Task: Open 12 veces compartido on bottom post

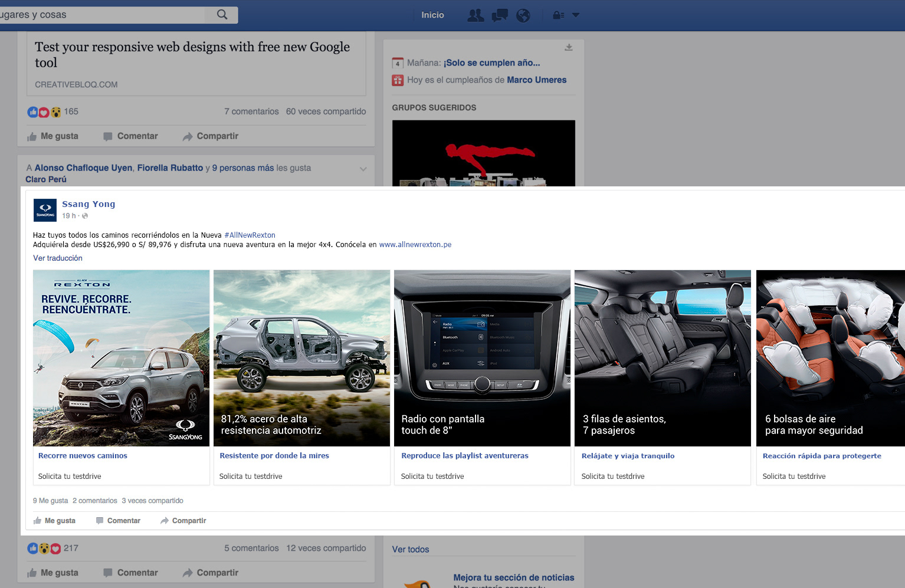Action: click(x=326, y=548)
